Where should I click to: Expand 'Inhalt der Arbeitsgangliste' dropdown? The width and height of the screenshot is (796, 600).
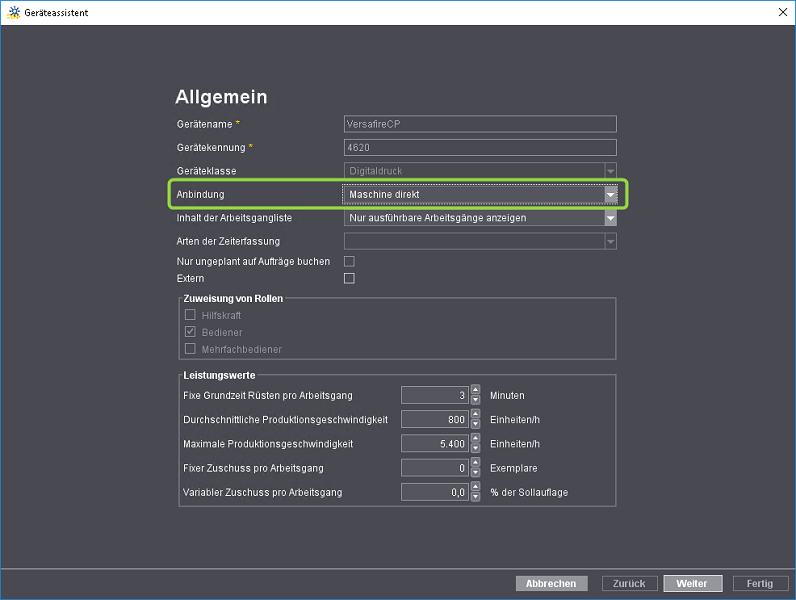[x=610, y=217]
